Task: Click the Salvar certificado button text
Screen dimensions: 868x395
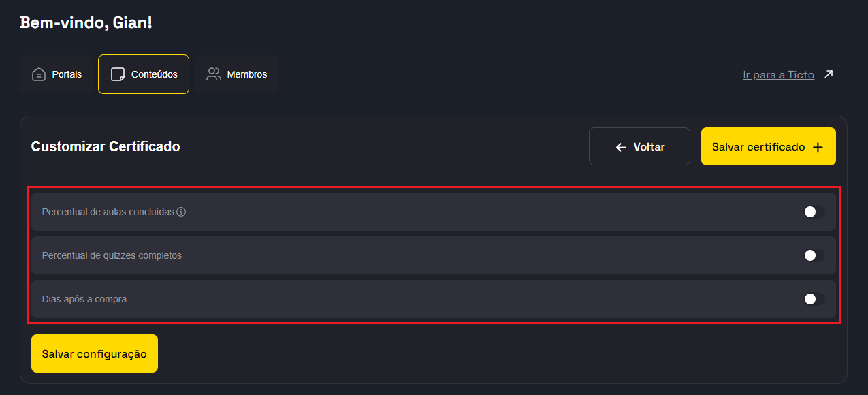Action: coord(758,147)
